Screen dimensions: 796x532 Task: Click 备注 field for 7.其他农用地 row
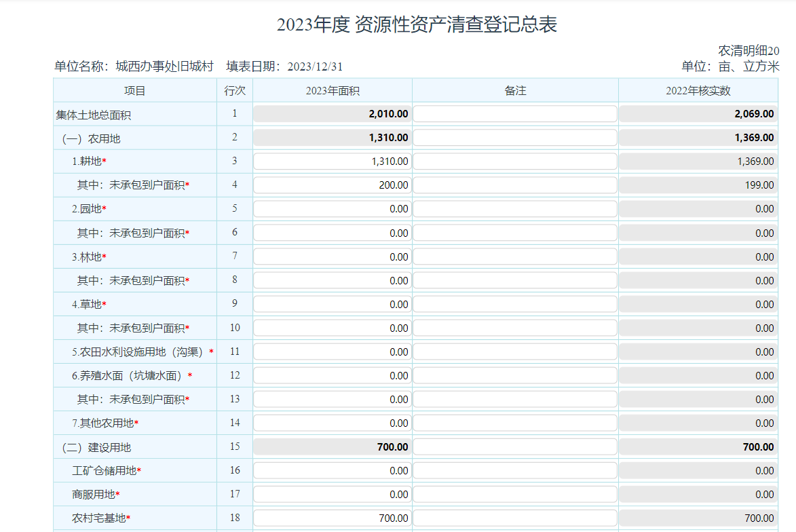pos(515,423)
